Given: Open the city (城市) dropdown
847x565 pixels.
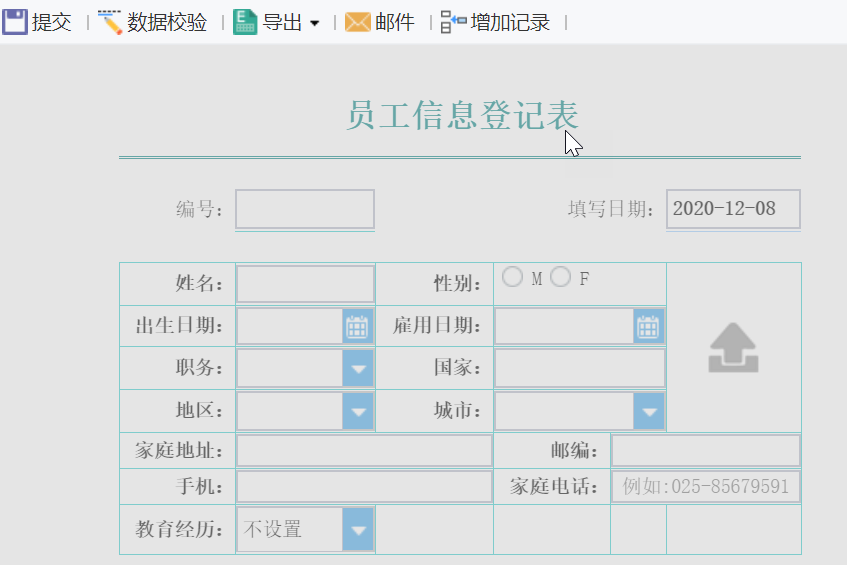Looking at the screenshot, I should point(649,410).
